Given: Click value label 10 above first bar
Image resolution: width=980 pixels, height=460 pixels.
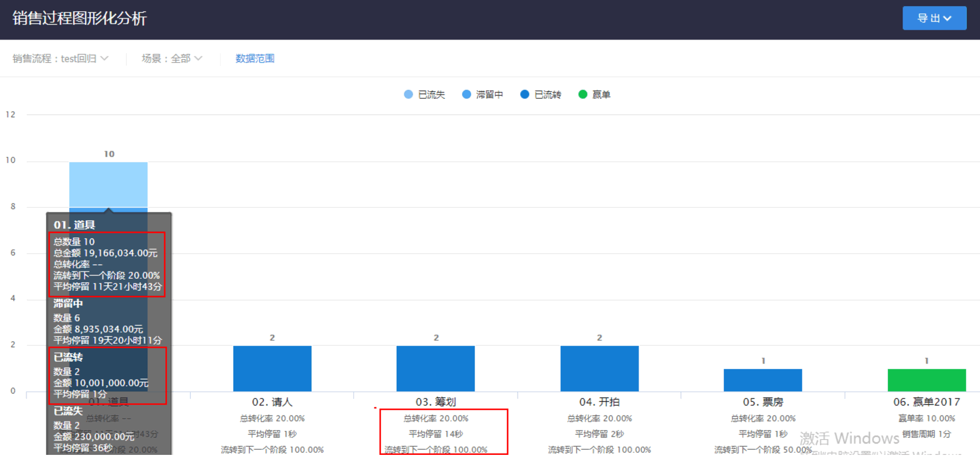Looking at the screenshot, I should pos(109,154).
